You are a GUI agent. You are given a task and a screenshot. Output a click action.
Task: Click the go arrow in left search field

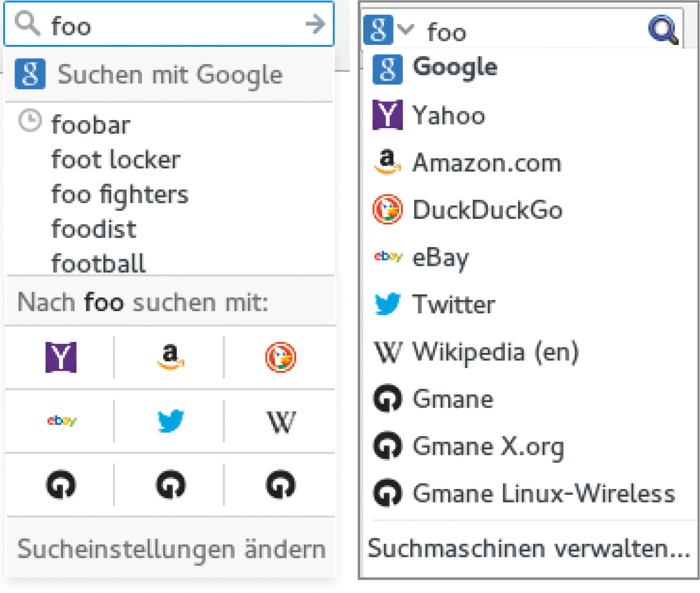tap(315, 24)
